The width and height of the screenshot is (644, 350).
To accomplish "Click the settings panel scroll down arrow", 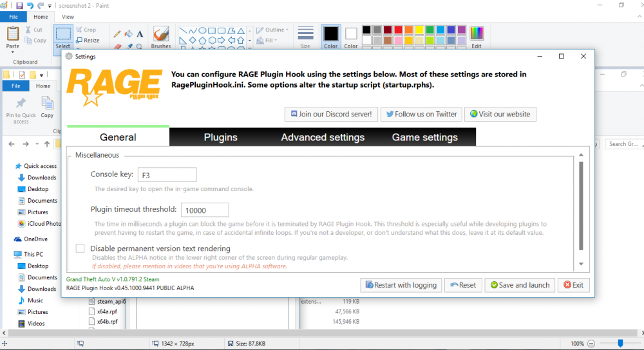I will pos(581,264).
